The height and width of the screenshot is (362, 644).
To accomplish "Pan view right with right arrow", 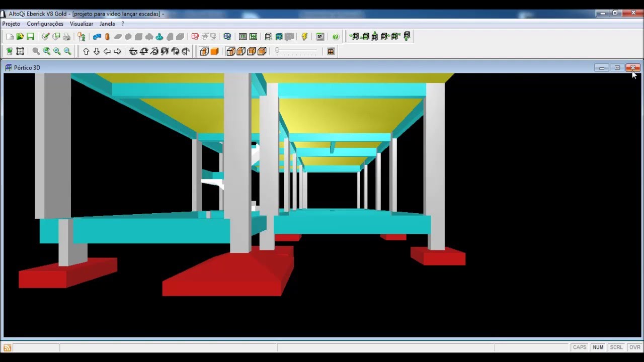I will [117, 51].
